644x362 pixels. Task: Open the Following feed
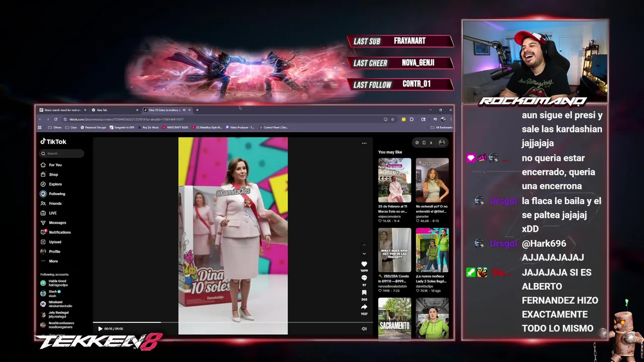[53, 194]
